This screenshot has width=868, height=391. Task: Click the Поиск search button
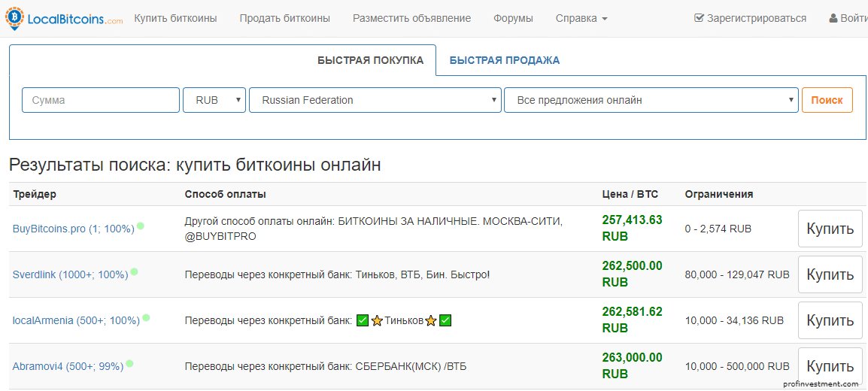click(827, 100)
